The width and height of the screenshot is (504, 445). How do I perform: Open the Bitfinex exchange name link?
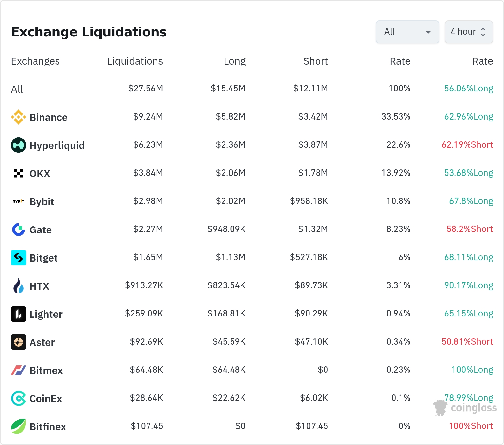[48, 427]
